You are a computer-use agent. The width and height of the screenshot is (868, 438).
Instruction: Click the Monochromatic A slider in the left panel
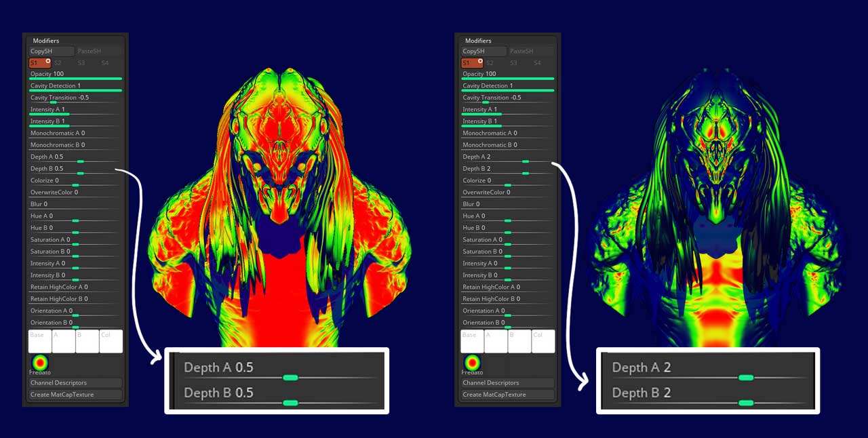pos(75,134)
